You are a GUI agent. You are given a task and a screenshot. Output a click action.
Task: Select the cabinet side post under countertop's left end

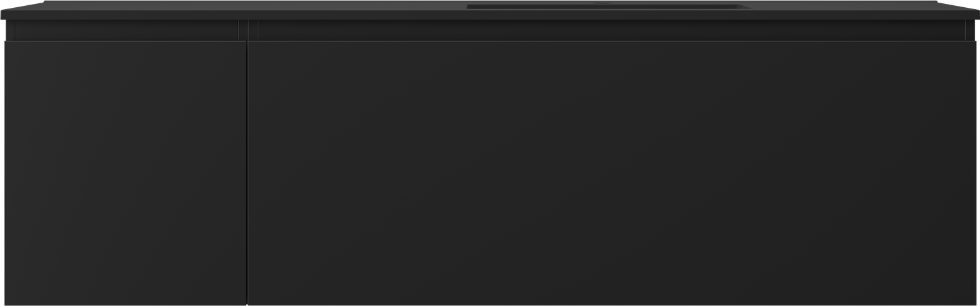click(x=10, y=30)
